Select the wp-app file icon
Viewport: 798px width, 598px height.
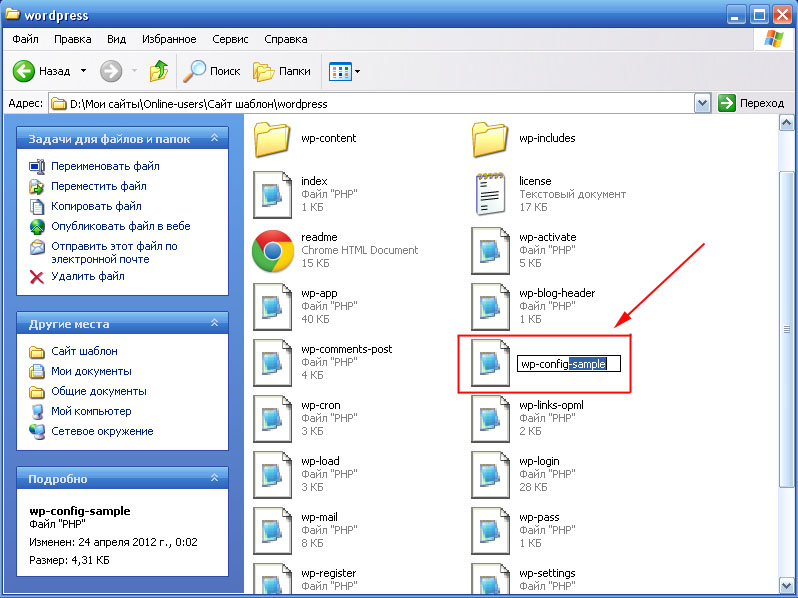tap(272, 306)
